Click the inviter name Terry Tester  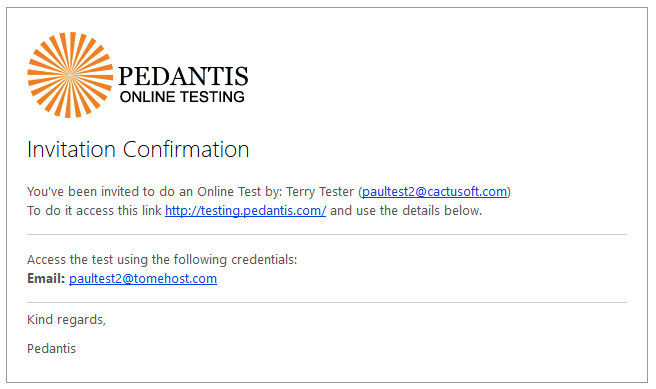click(x=320, y=192)
